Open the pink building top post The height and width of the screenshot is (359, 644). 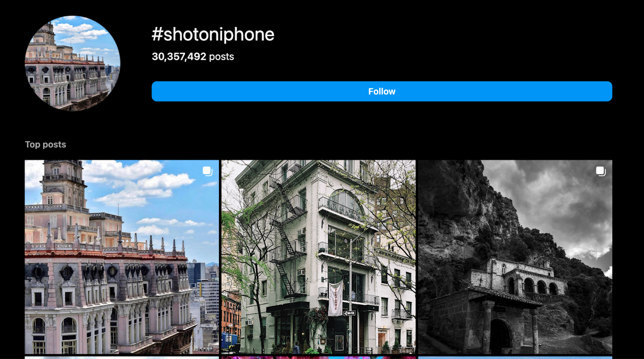point(122,257)
